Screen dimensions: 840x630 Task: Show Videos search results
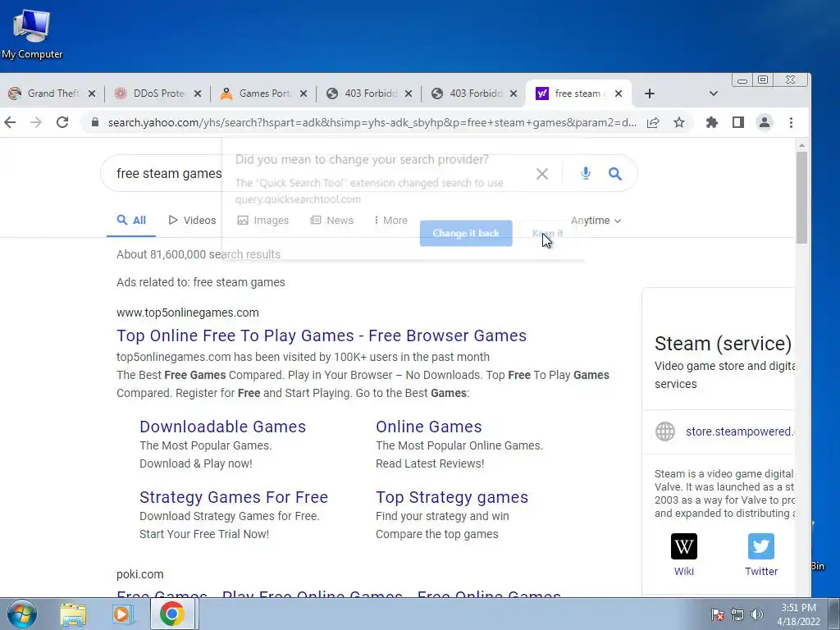point(192,220)
